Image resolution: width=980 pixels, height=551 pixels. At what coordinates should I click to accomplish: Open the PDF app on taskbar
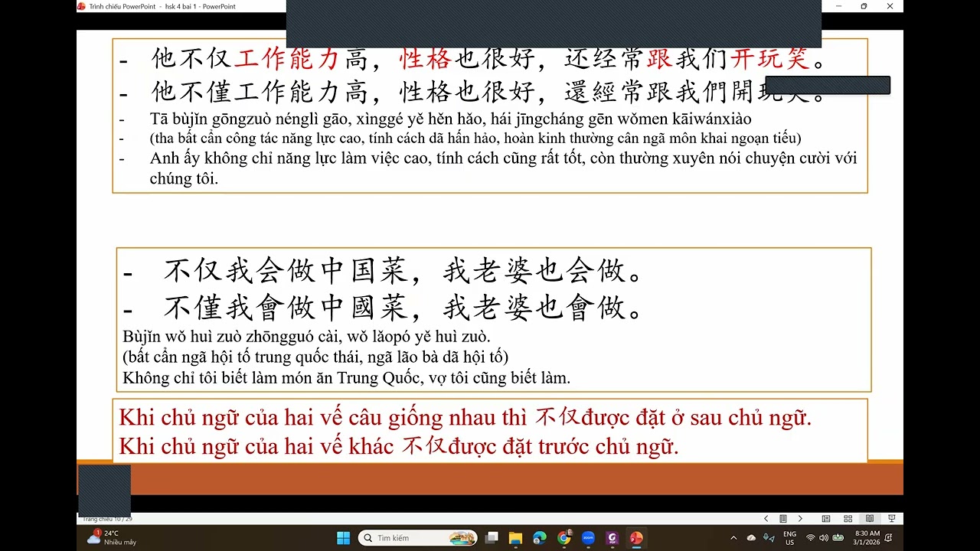612,538
